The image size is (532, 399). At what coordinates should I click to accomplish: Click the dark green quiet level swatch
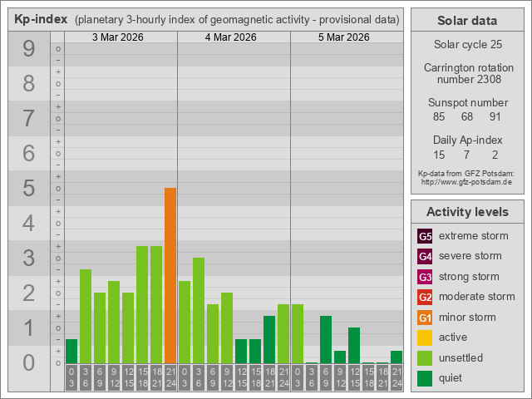[x=425, y=378]
